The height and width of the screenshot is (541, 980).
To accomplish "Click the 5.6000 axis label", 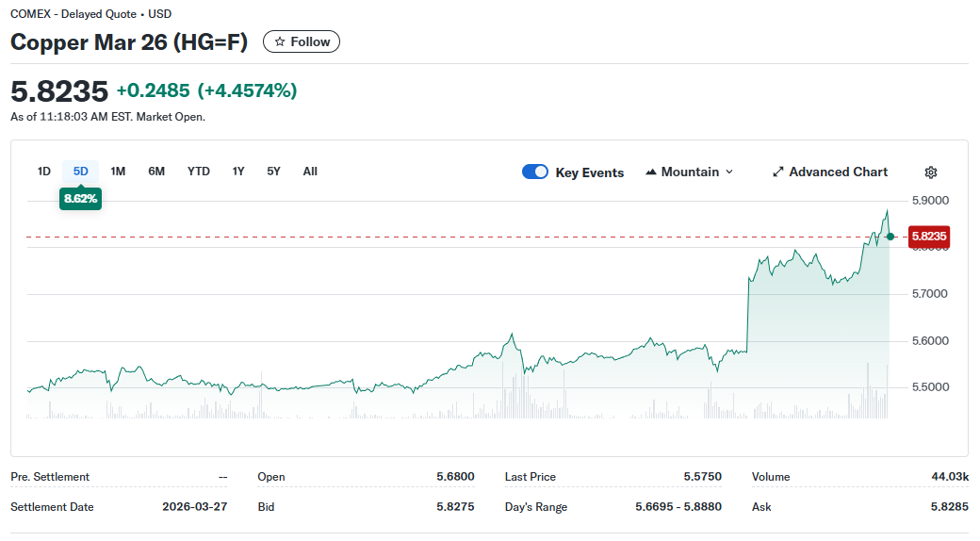I will point(930,341).
